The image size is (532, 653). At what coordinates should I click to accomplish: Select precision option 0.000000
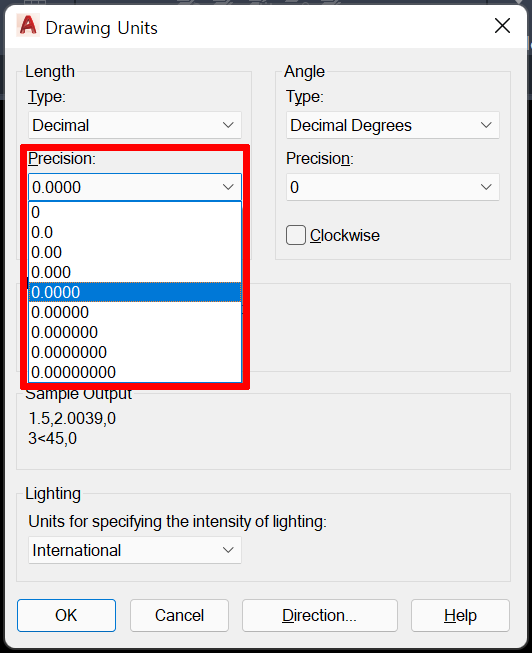[x=135, y=332]
